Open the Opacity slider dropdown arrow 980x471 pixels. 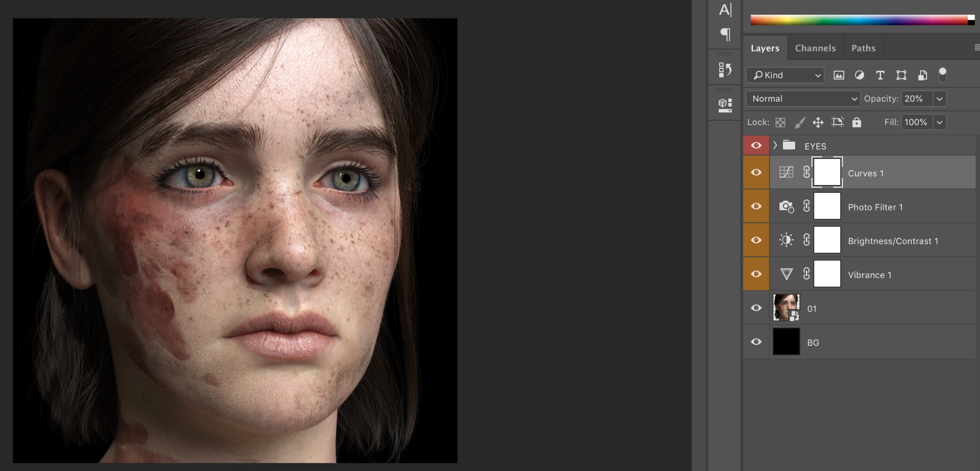[939, 99]
